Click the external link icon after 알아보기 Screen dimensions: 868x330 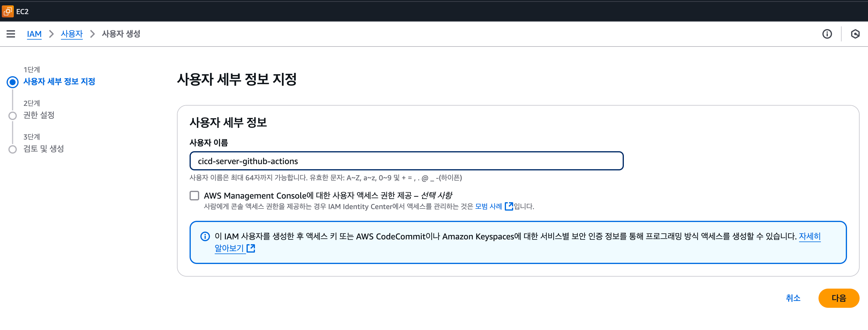251,248
